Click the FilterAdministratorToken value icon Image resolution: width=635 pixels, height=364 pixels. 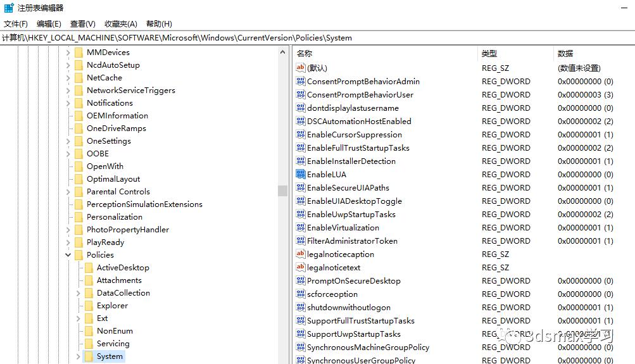(x=301, y=241)
